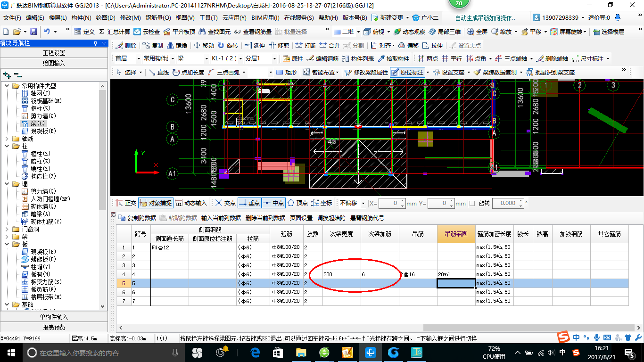
Task: Open 编辑钢筋 edit rebar
Action: (x=322, y=59)
